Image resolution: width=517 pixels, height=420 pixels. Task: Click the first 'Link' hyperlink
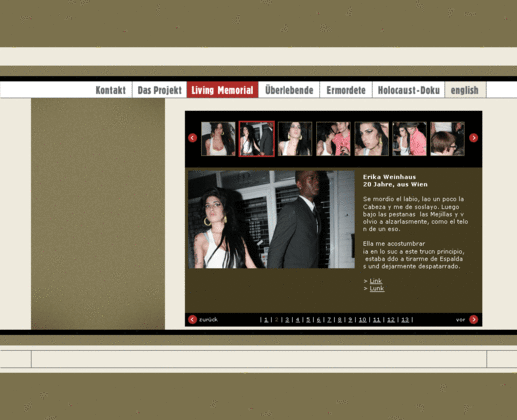coord(376,281)
